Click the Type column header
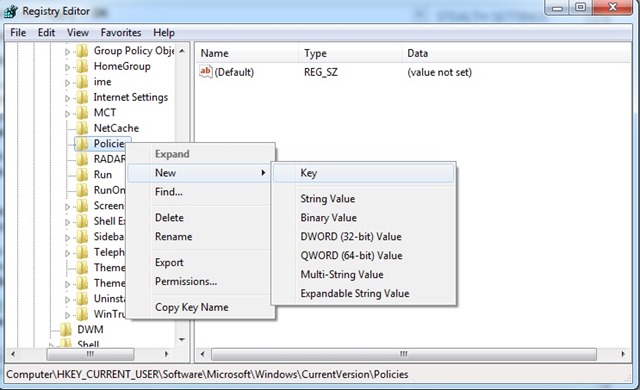This screenshot has width=640, height=390. click(350, 53)
